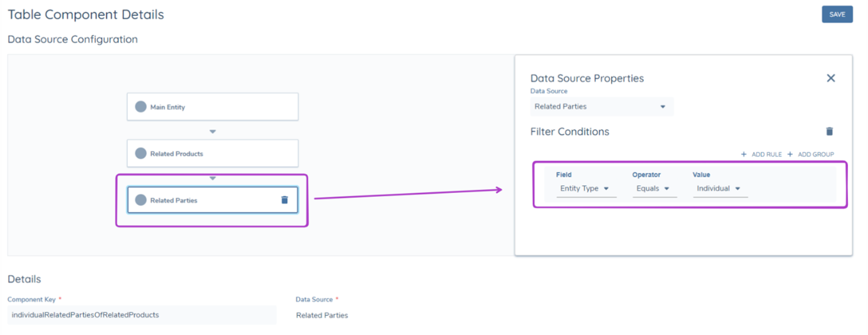Click the Main Entity node circle icon
Screen dimensions: 868x335
point(141,107)
